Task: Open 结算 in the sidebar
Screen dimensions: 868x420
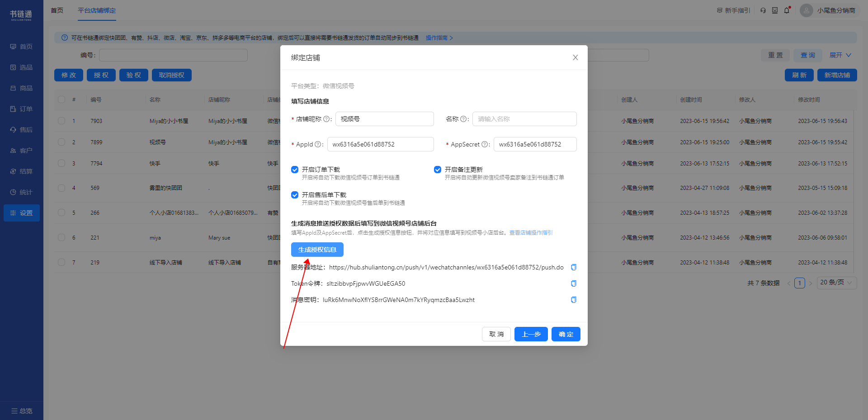Action: (22, 171)
